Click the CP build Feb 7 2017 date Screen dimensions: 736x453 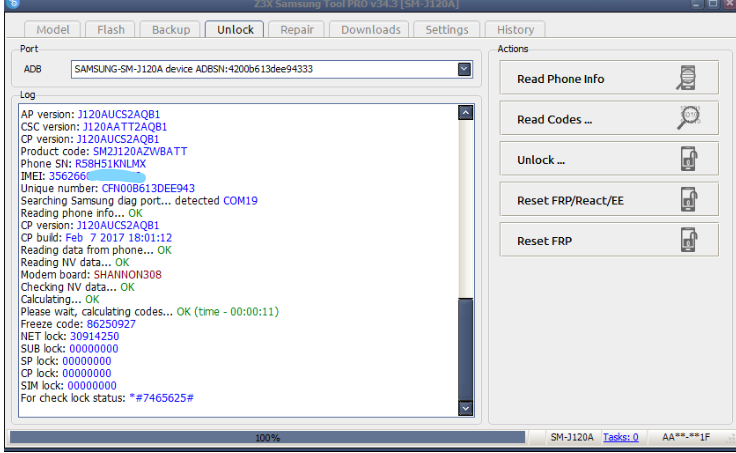[x=119, y=238]
